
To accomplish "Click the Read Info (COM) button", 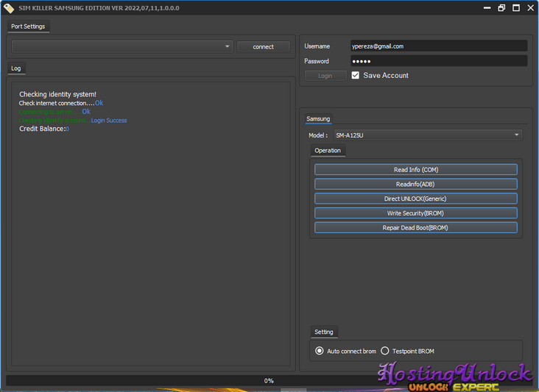I will tap(416, 170).
